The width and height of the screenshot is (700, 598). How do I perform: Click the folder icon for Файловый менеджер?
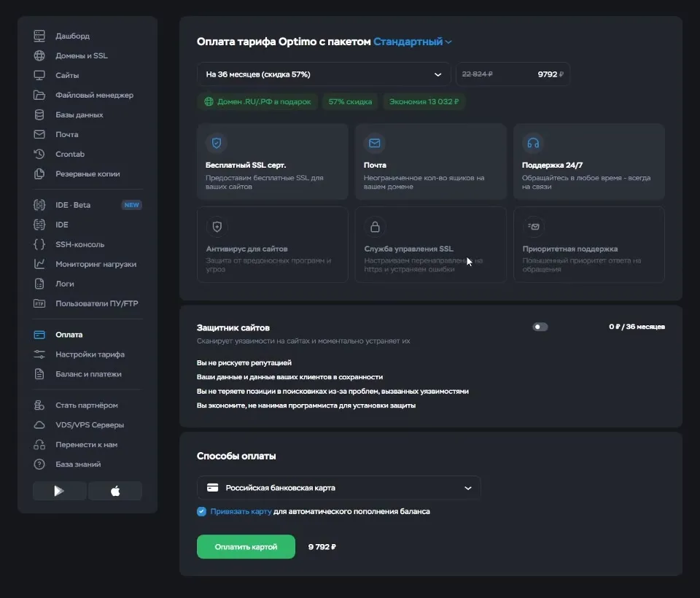[39, 95]
